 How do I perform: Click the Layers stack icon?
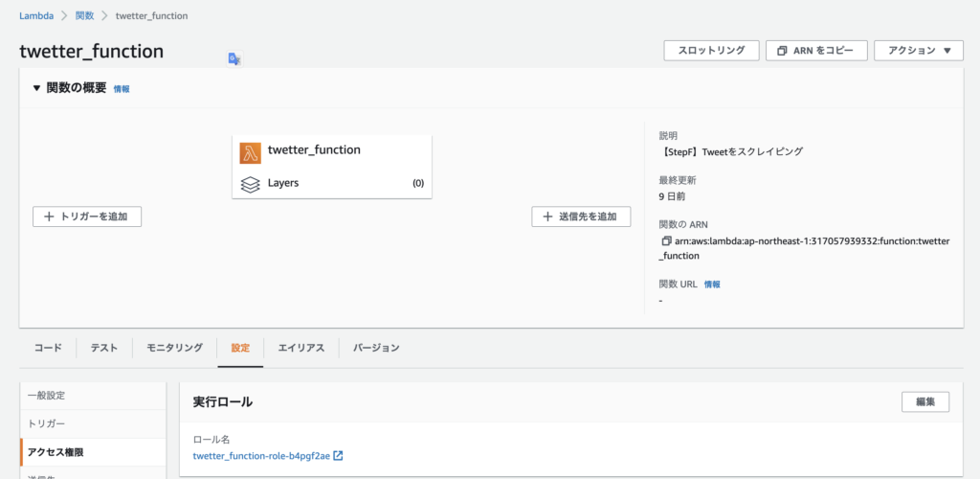(x=250, y=185)
